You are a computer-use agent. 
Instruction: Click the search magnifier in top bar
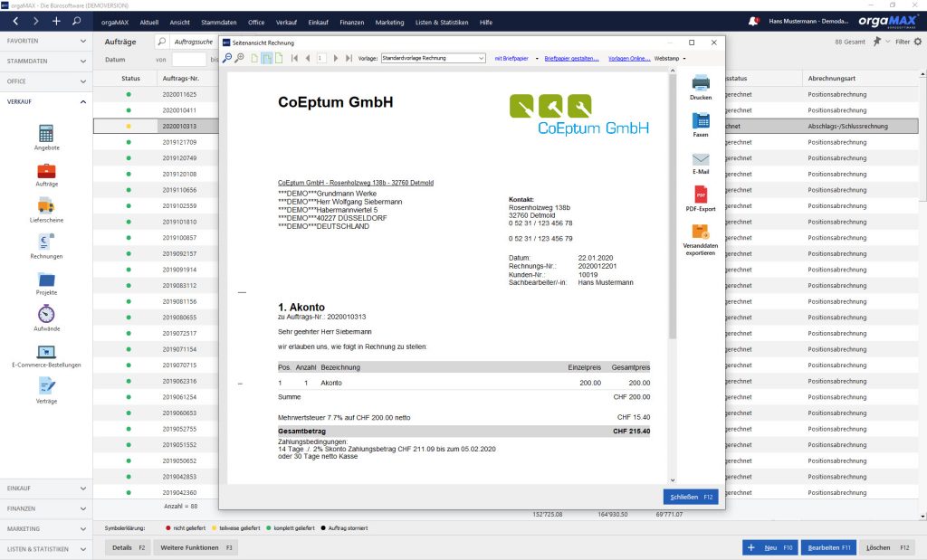pos(77,22)
